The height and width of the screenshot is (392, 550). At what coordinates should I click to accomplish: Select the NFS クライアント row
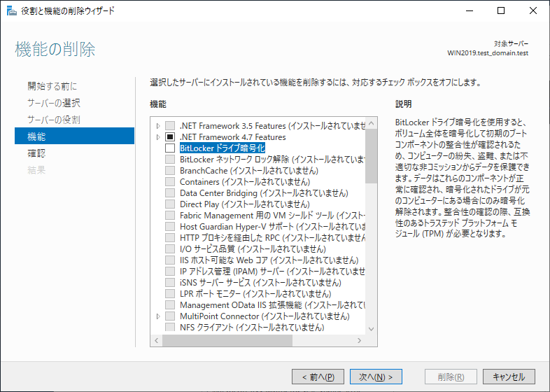coord(252,328)
